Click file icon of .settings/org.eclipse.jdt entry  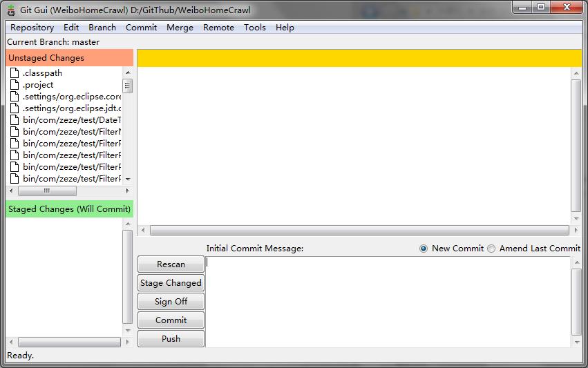click(x=15, y=108)
